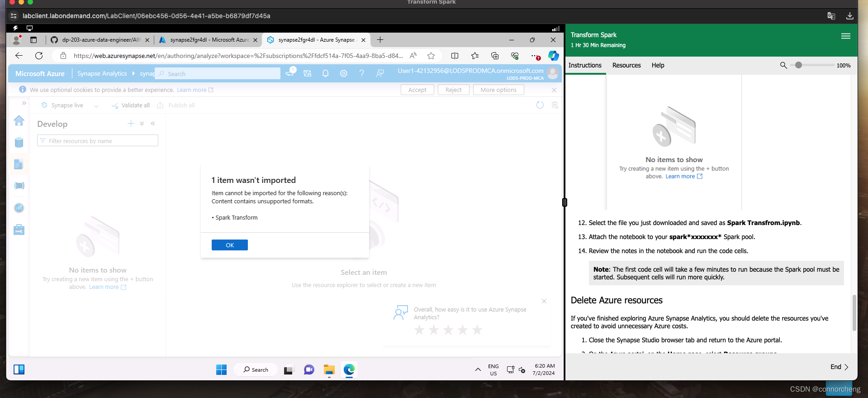Click OK in the import error dialog
Screen dimensions: 868x398
pyautogui.click(x=229, y=245)
